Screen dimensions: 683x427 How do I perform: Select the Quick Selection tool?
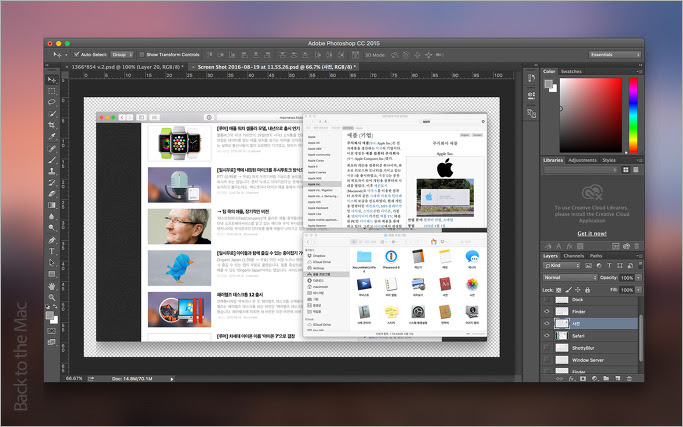click(x=51, y=114)
